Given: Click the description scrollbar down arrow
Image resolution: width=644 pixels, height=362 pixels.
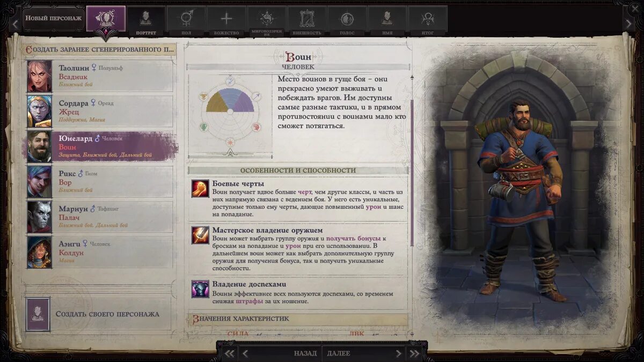Looking at the screenshot, I should [412, 335].
